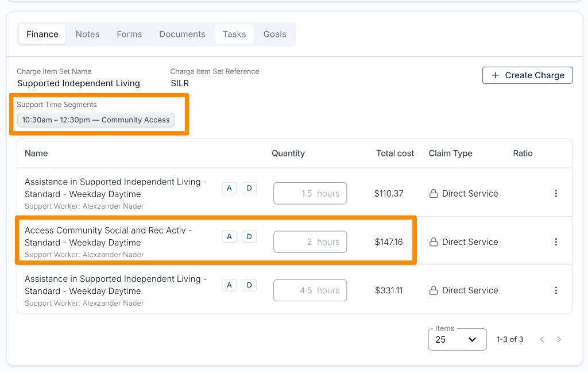View the Goals tab

(x=275, y=34)
